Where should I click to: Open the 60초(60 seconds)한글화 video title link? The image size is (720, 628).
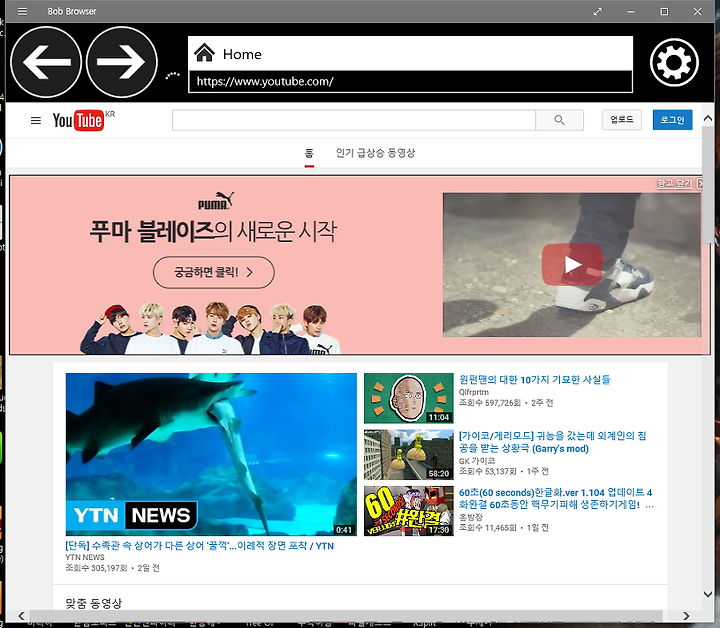tap(556, 499)
